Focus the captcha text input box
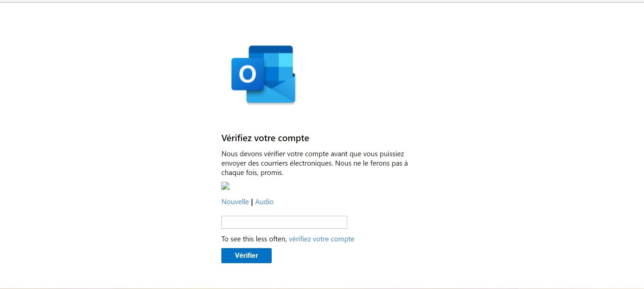 (x=284, y=222)
